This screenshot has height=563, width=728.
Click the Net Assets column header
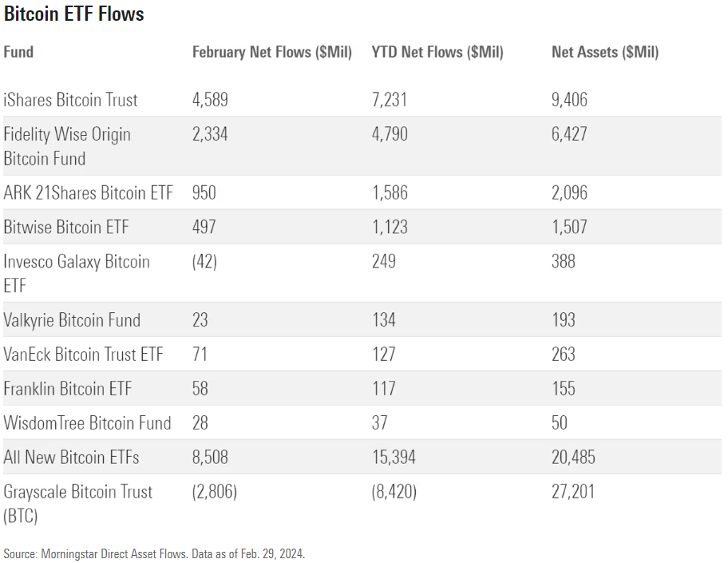(604, 53)
